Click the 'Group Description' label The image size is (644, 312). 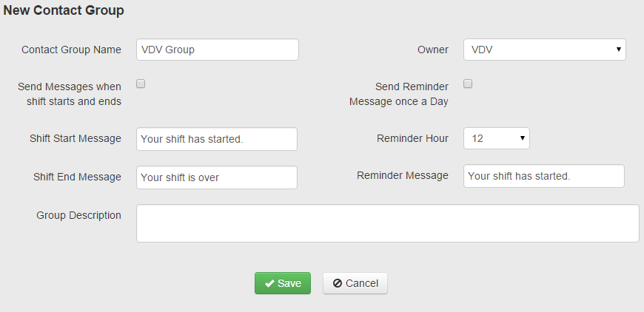(x=78, y=215)
